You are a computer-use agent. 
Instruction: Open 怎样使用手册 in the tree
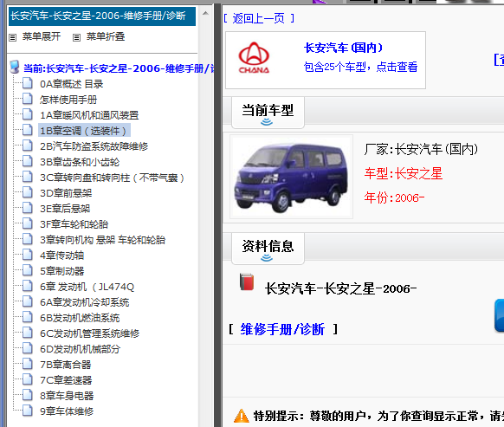tap(68, 100)
